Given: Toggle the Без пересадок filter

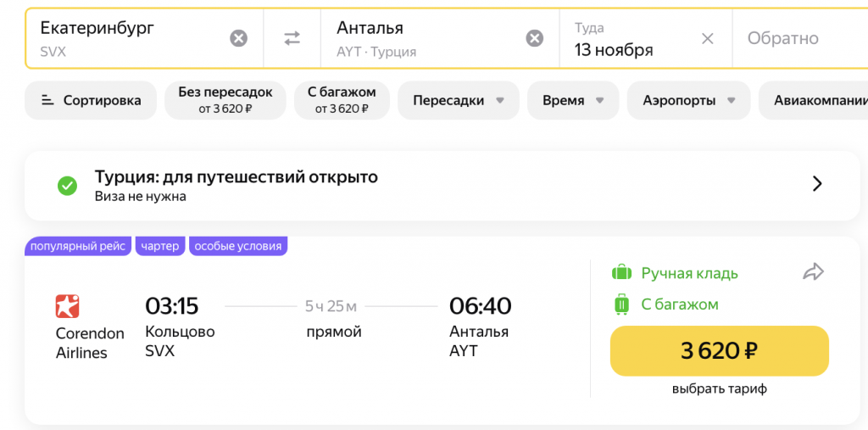Looking at the screenshot, I should 225,100.
